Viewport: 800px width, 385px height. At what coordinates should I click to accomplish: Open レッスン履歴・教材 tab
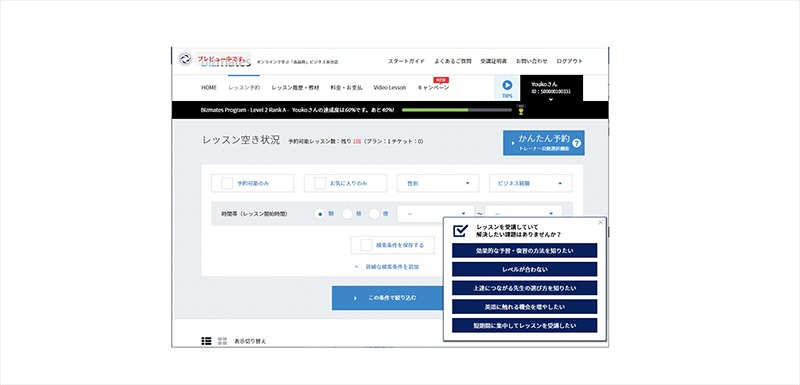pos(295,88)
